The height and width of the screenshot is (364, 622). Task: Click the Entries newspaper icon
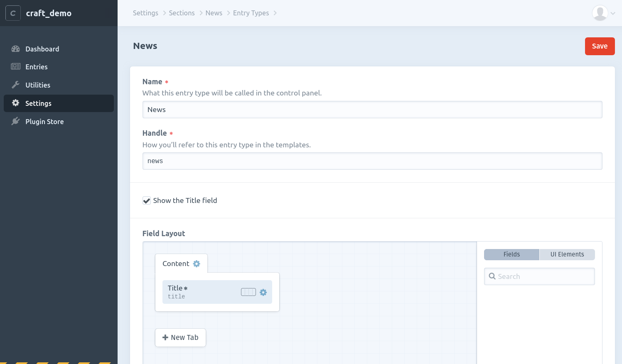click(16, 67)
